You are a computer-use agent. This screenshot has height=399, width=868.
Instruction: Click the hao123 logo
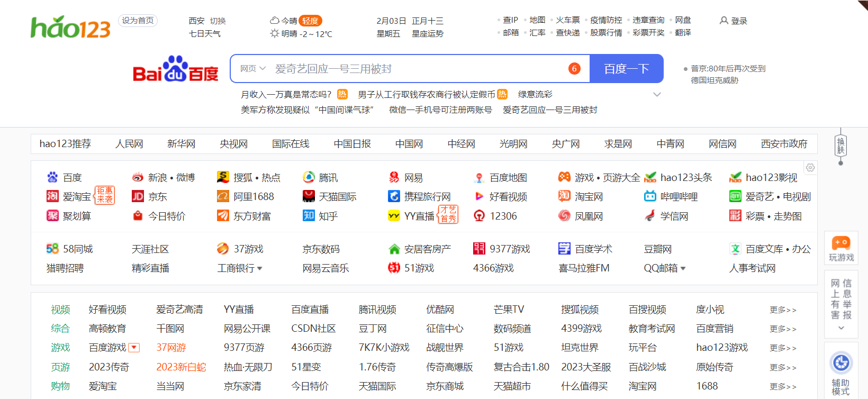(x=70, y=27)
